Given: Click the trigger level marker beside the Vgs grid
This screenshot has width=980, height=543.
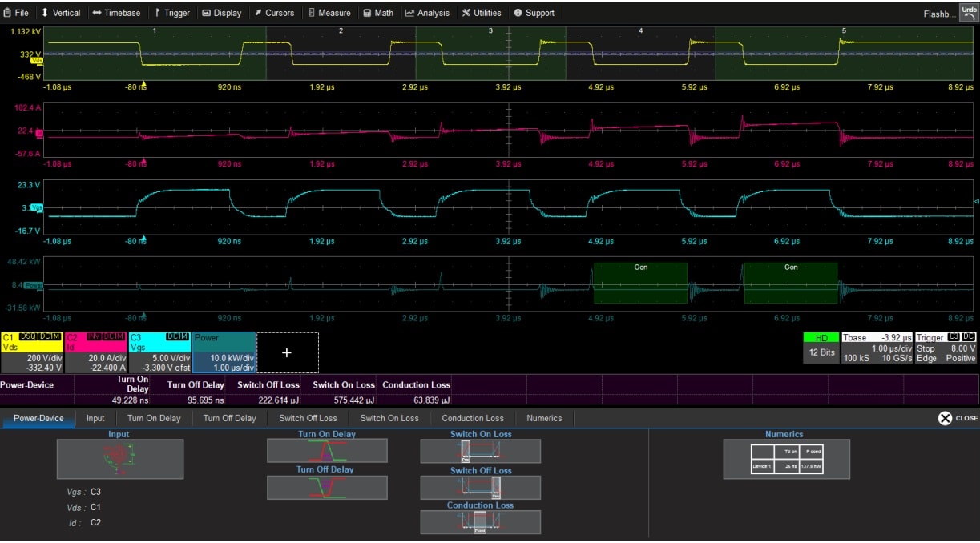Looking at the screenshot, I should tap(975, 201).
